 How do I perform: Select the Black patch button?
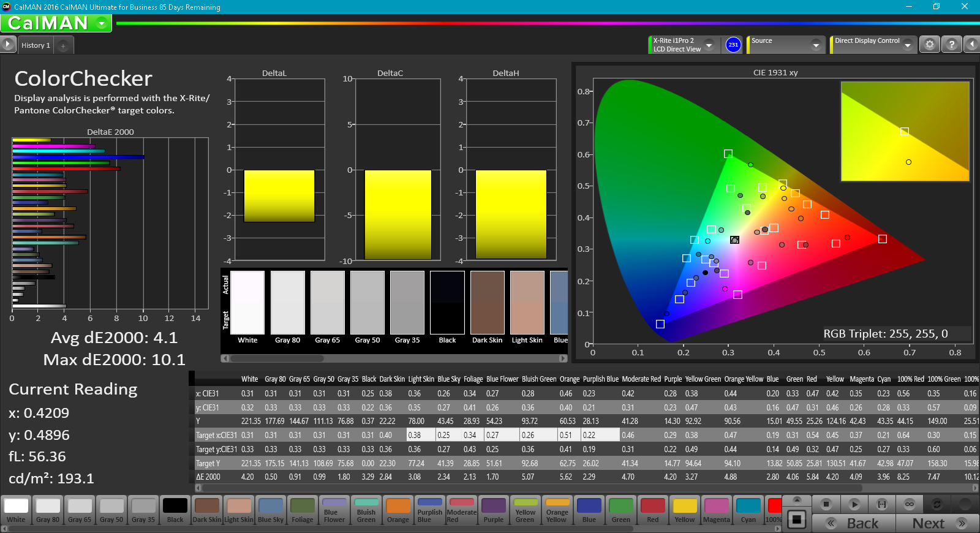pos(175,510)
